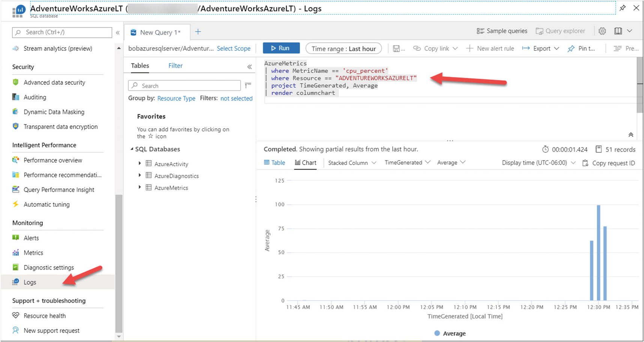Screen dimensions: 644x342
Task: Click Select Scope link
Action: pos(233,48)
